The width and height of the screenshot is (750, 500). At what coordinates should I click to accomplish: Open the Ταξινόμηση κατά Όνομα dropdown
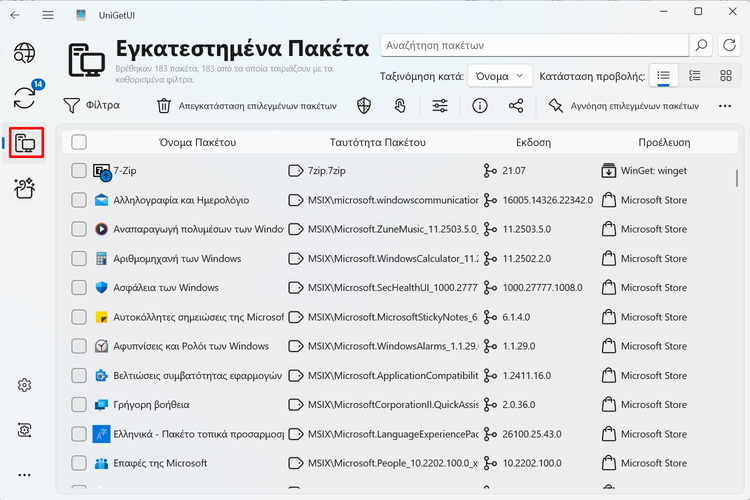500,76
